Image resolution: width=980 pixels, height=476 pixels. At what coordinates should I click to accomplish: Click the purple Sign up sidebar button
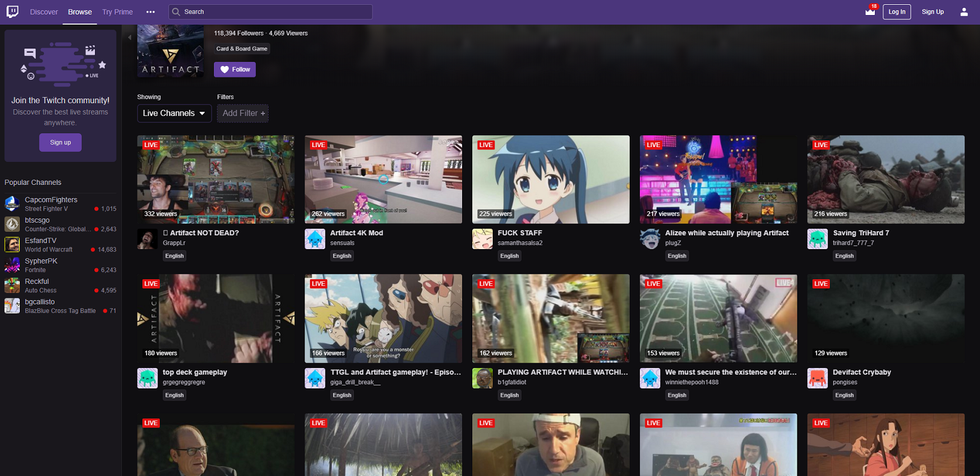[60, 142]
